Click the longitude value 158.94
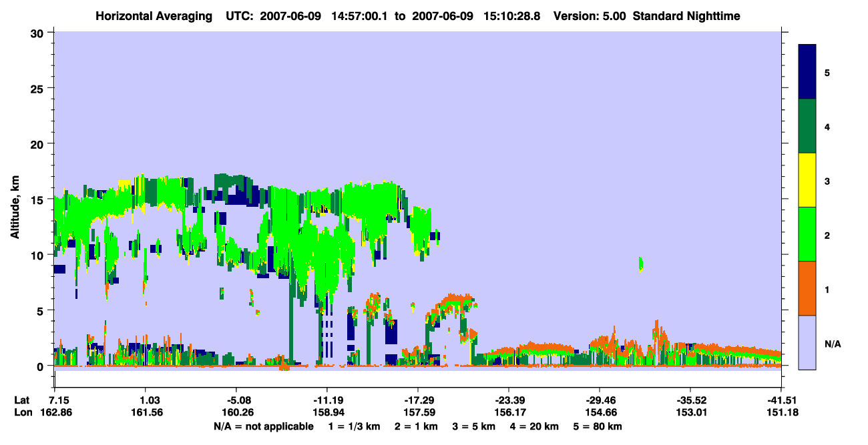The image size is (868, 445). point(329,412)
